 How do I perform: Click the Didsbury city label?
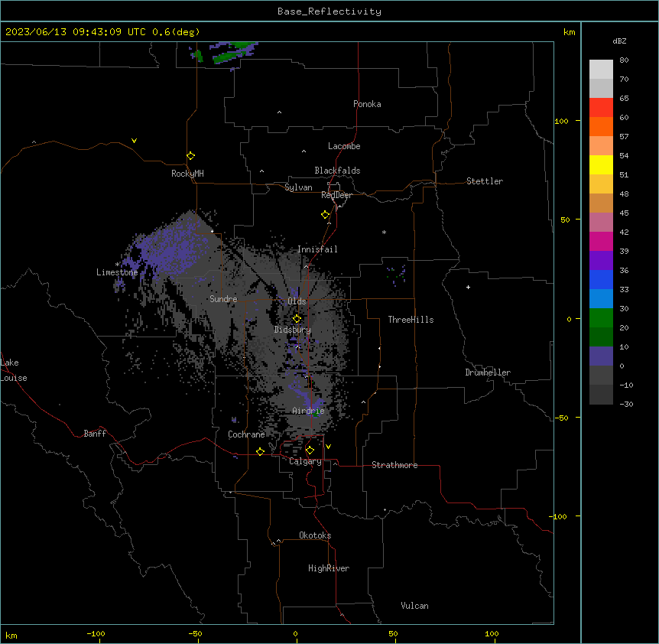(x=292, y=330)
